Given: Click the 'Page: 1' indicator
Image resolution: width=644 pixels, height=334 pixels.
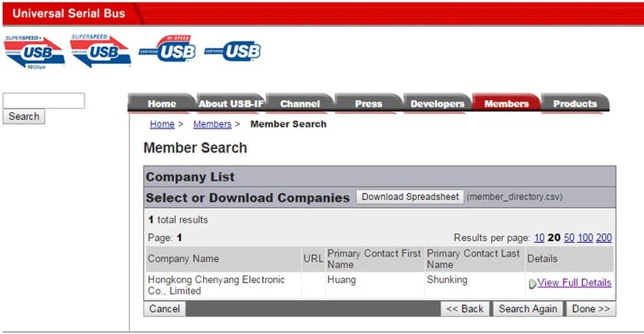Looking at the screenshot, I should pos(165,237).
